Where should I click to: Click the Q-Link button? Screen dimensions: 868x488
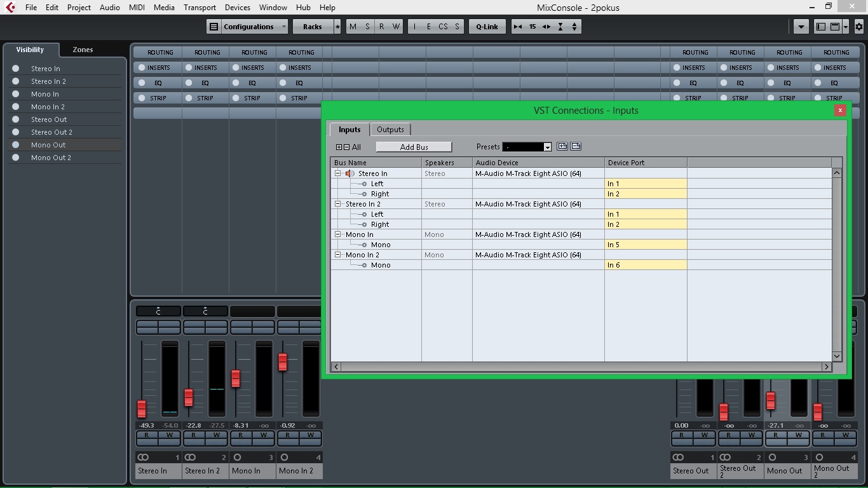(487, 27)
